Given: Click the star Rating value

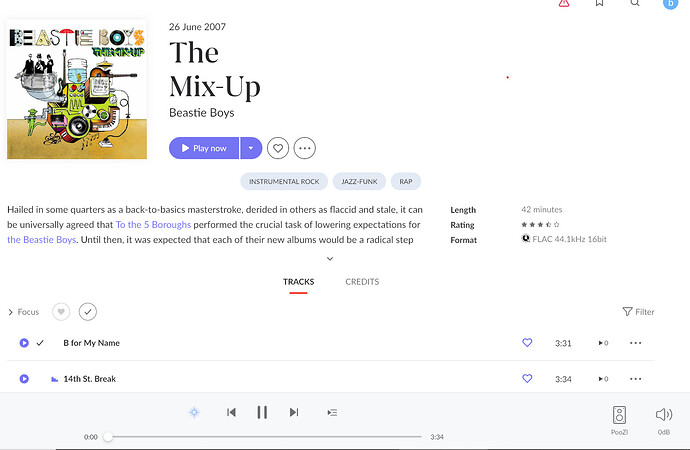Looking at the screenshot, I should tap(540, 225).
